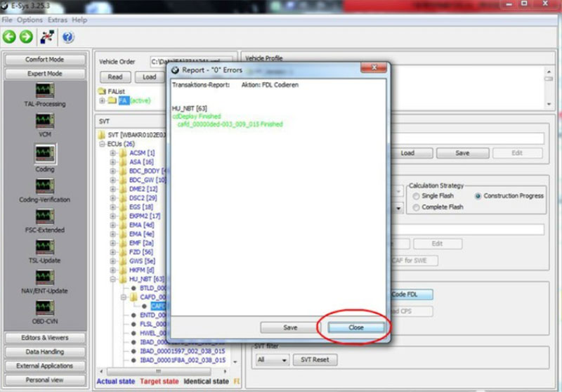Expand the EGS [18] ECU node
Viewport: 562px width, 392px height.
pyautogui.click(x=113, y=207)
